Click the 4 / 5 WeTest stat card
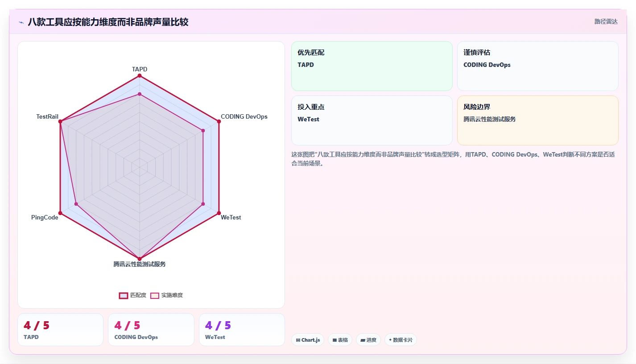 click(x=242, y=330)
